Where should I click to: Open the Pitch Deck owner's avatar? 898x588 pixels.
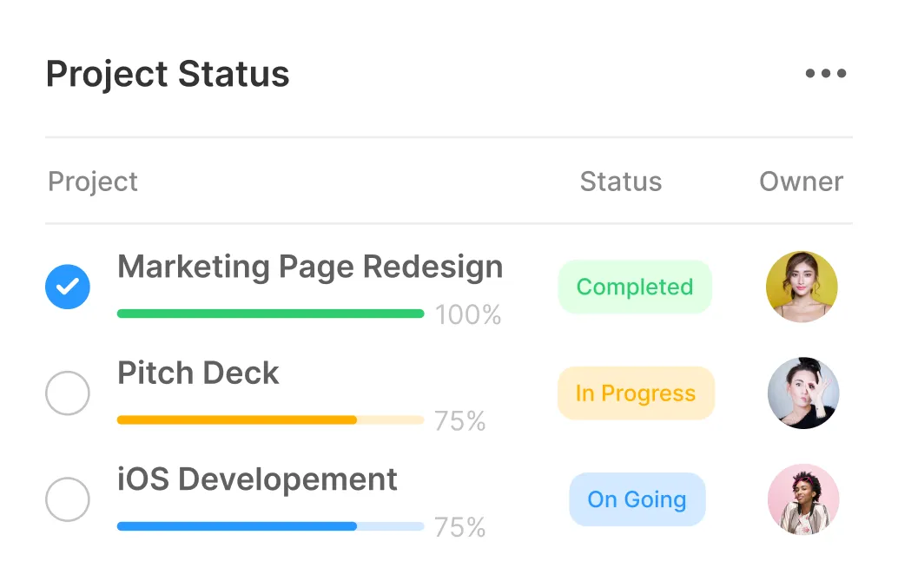[803, 393]
